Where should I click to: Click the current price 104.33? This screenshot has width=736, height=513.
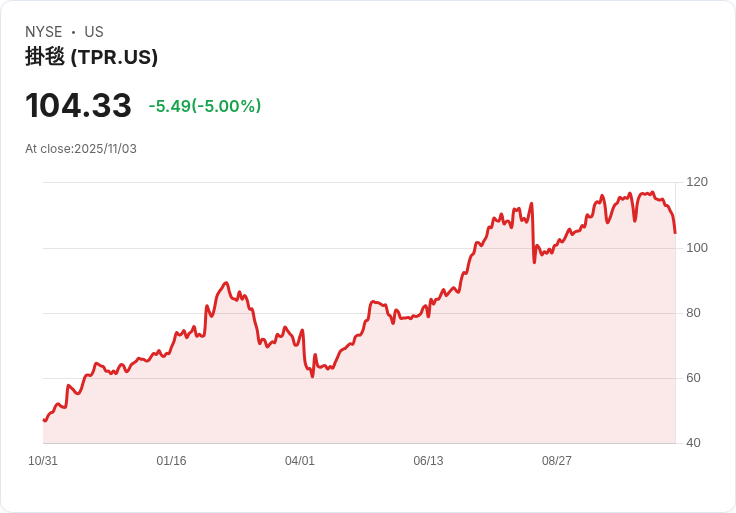78,105
